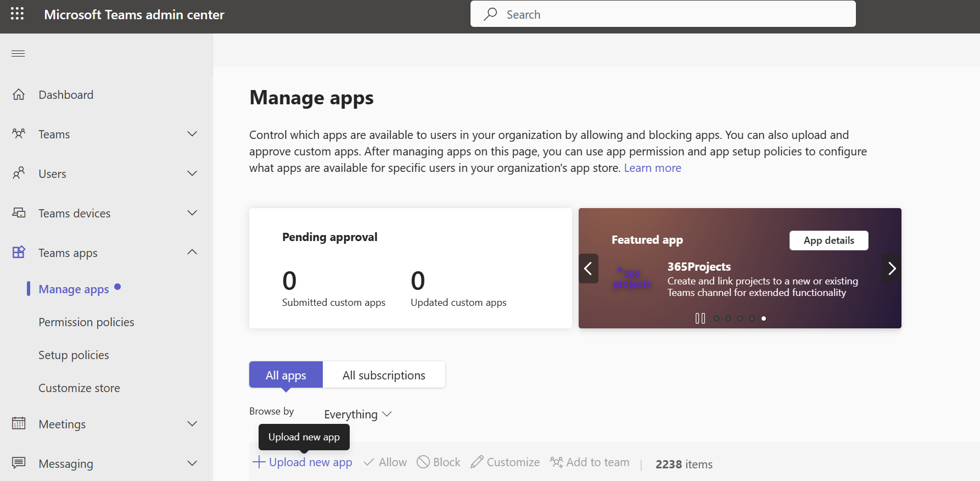Click the Users icon in sidebar

[x=19, y=173]
